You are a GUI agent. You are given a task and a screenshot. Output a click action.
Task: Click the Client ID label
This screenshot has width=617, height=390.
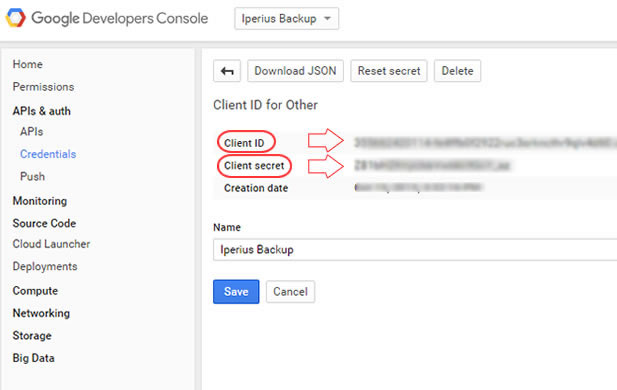(244, 143)
